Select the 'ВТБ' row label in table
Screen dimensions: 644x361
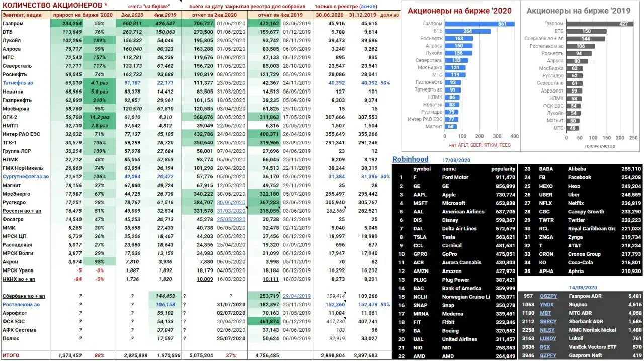pyautogui.click(x=8, y=32)
